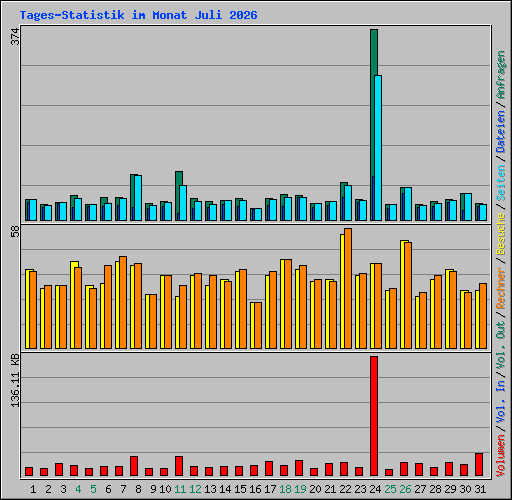The height and width of the screenshot is (500, 512).
Task: Click the orange Rechner bar for day 16
Action: [258, 325]
